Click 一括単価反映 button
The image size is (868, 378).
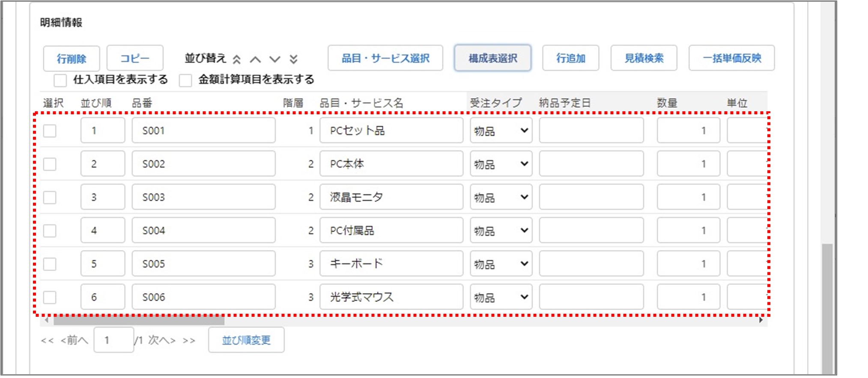[732, 58]
